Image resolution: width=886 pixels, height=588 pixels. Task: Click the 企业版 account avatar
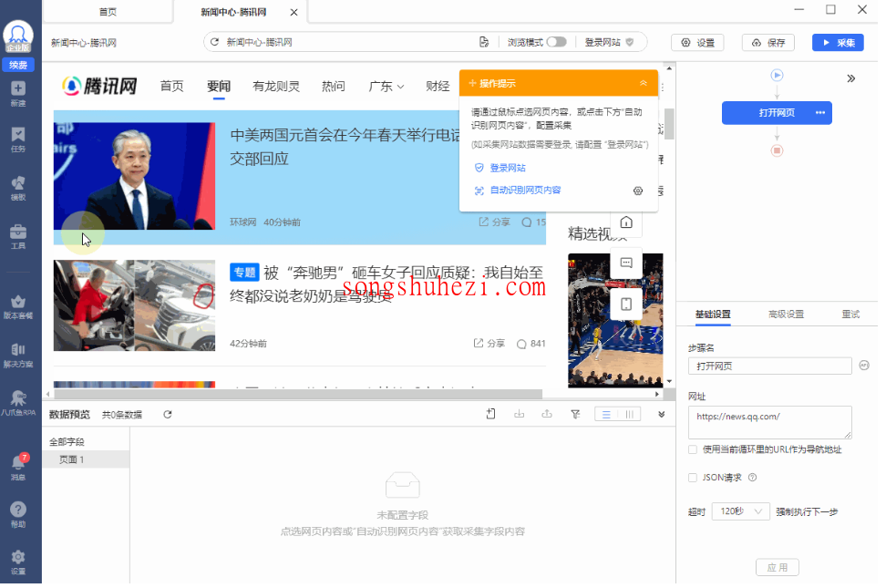(x=18, y=36)
